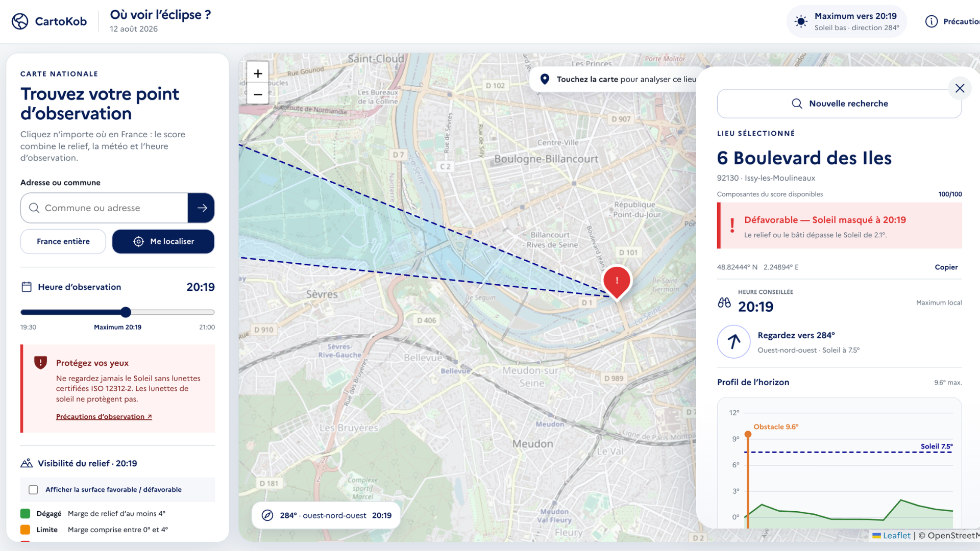Click the Maximum vers 20:19 header chip
Image resolution: width=980 pixels, height=551 pixels.
tap(846, 21)
